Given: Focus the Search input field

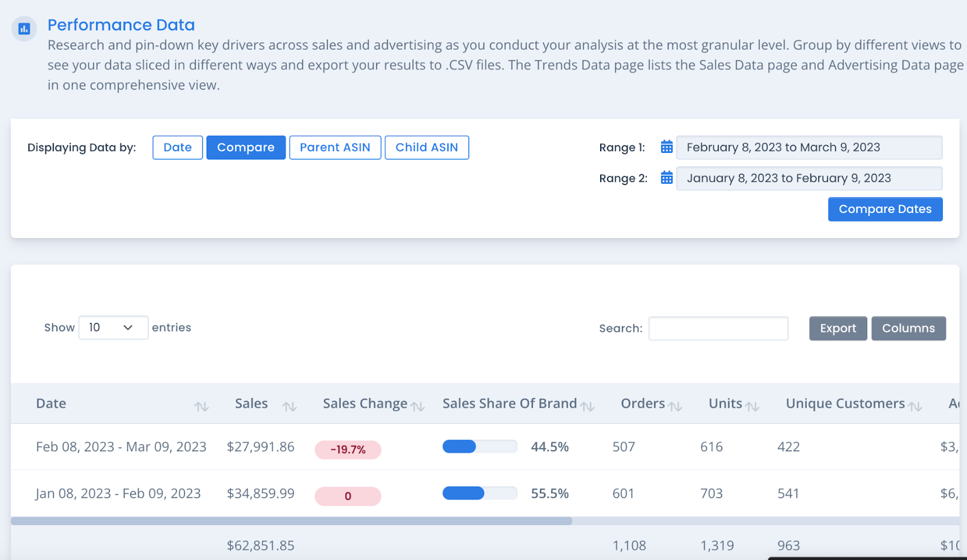Looking at the screenshot, I should coord(718,328).
